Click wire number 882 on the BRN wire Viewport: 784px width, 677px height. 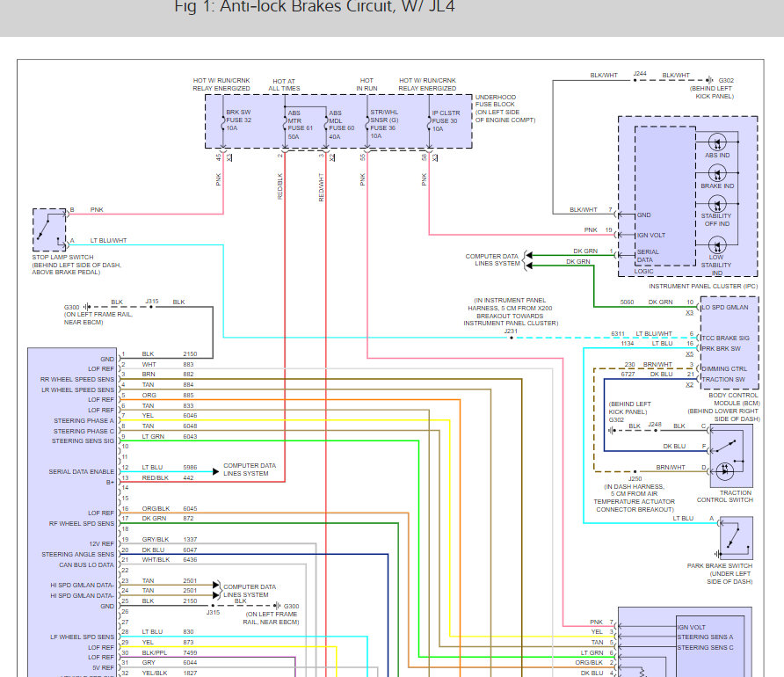point(188,374)
